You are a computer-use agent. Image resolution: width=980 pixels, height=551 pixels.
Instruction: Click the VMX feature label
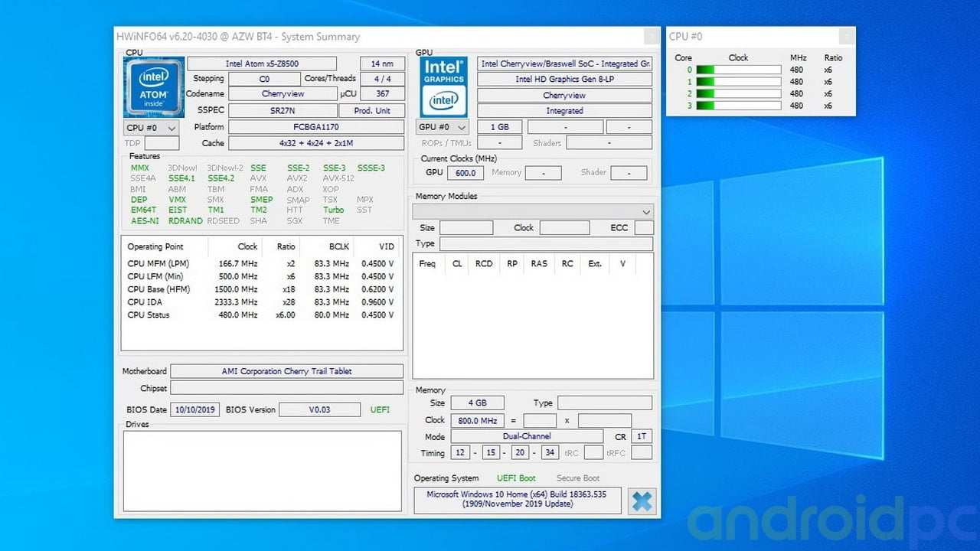(x=177, y=200)
